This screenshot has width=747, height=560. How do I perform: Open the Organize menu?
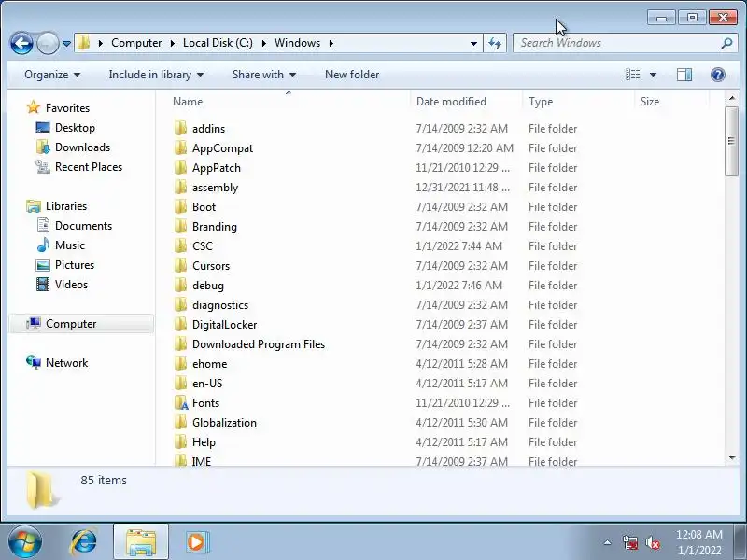[52, 75]
